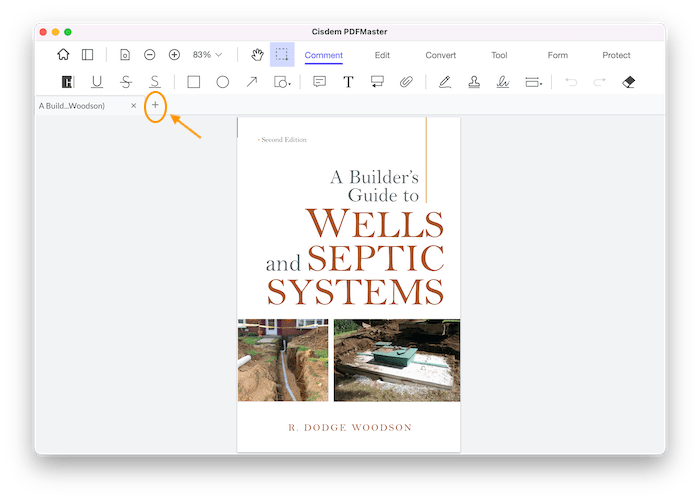Go to the Home screen icon
The image size is (700, 500).
63,54
